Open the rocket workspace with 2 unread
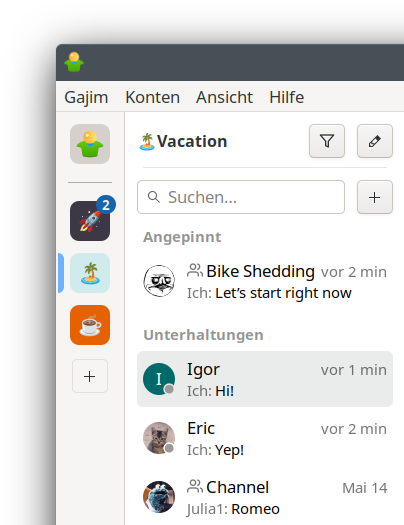The width and height of the screenshot is (404, 525). coord(90,221)
